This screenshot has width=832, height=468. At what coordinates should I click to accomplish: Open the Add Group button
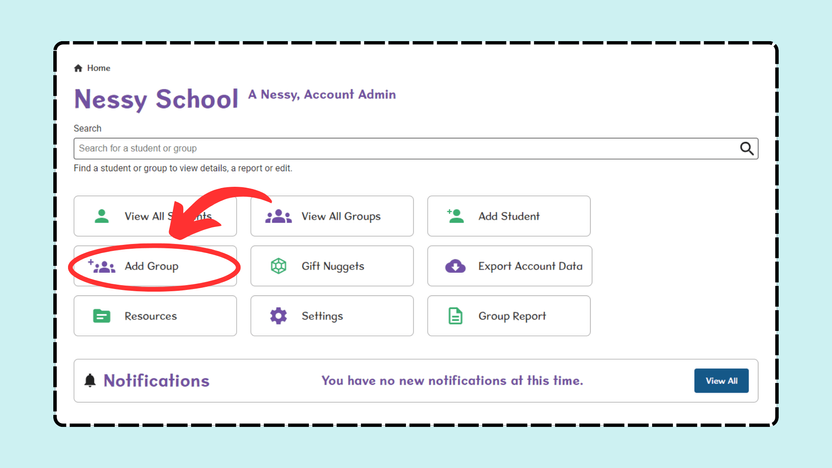155,266
